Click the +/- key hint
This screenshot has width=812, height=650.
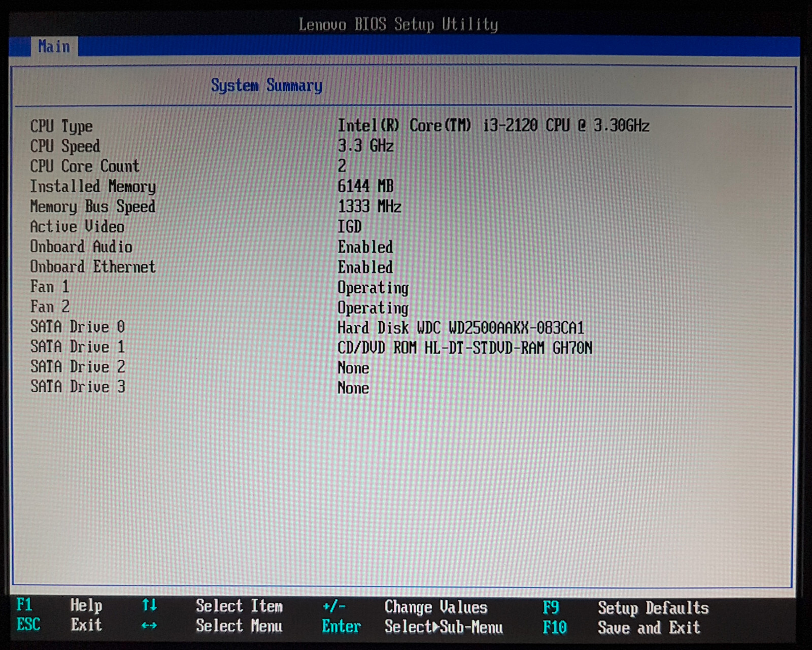[334, 606]
